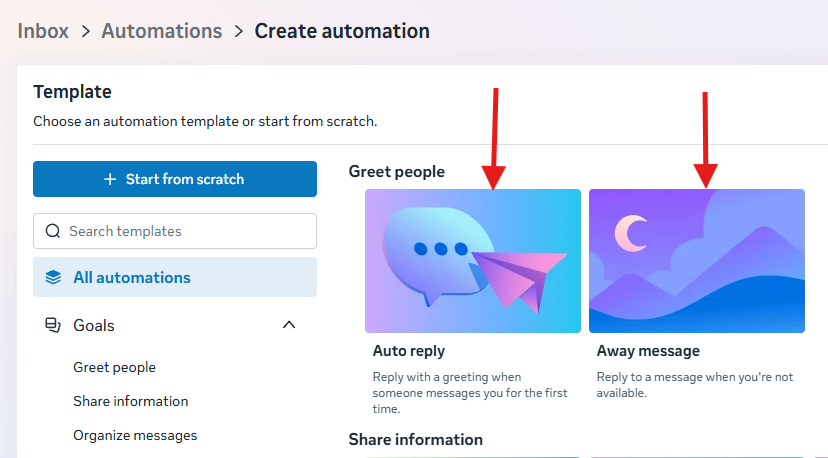
Task: Click the 'Reply with a greeting' description
Action: pyautogui.click(x=470, y=393)
